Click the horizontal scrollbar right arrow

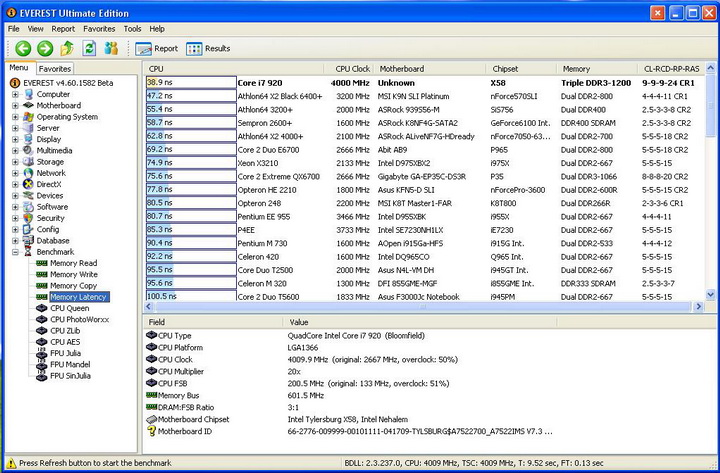tap(698, 306)
